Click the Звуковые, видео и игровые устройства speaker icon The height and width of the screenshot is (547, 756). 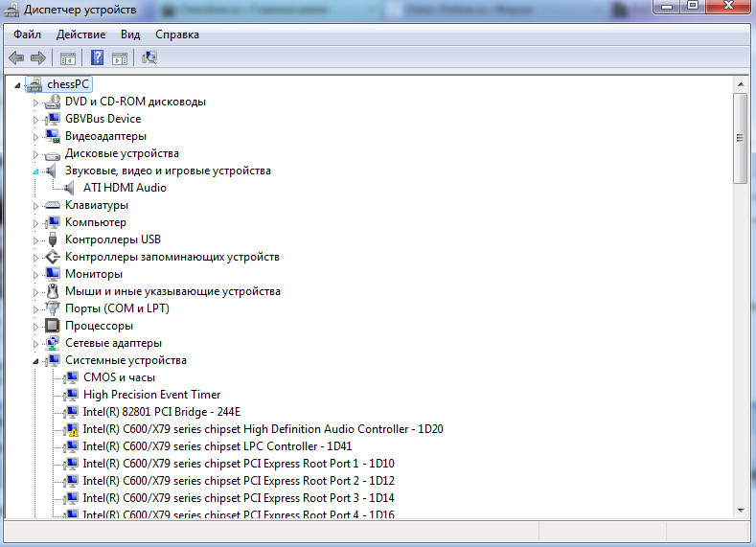pos(51,171)
